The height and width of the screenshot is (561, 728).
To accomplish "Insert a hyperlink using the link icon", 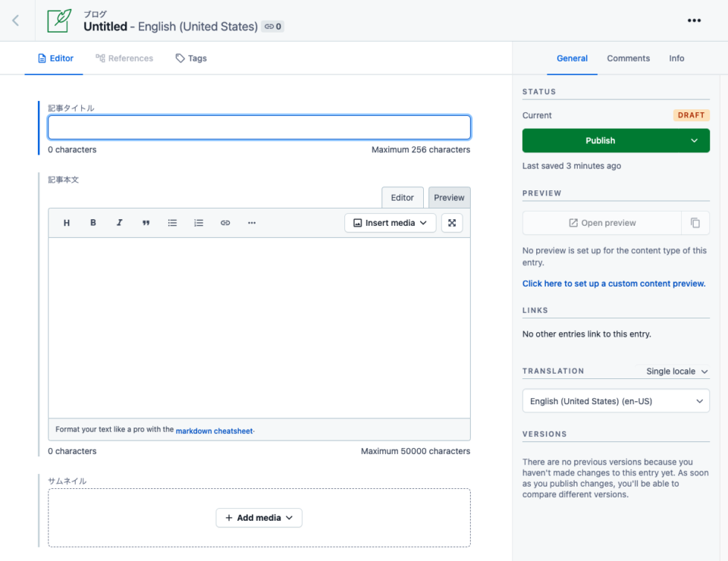I will [x=225, y=223].
